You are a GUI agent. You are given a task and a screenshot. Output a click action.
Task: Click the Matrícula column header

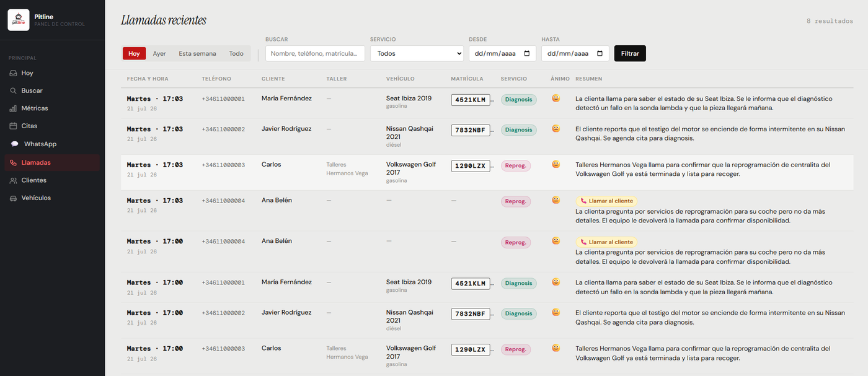[x=467, y=79]
